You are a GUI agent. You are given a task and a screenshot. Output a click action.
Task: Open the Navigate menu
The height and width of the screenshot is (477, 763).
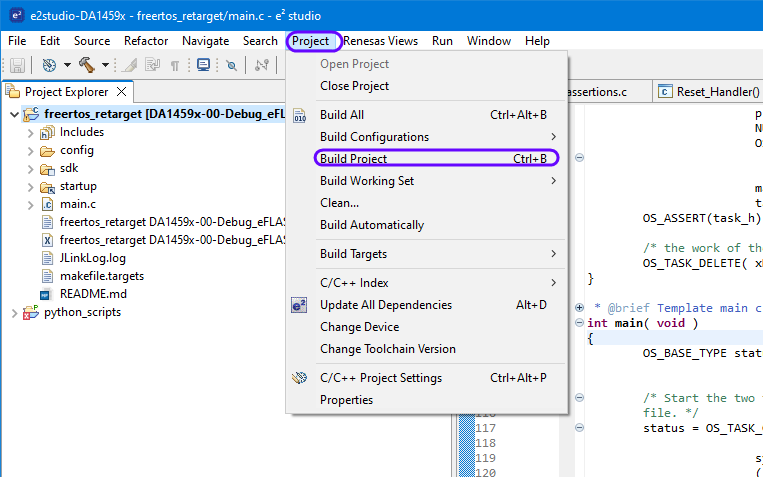point(205,41)
